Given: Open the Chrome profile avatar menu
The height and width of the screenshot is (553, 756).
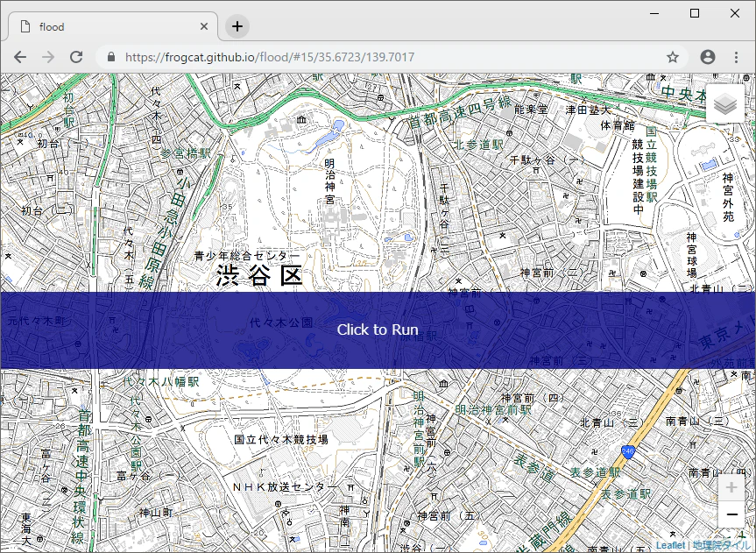Looking at the screenshot, I should [x=707, y=57].
